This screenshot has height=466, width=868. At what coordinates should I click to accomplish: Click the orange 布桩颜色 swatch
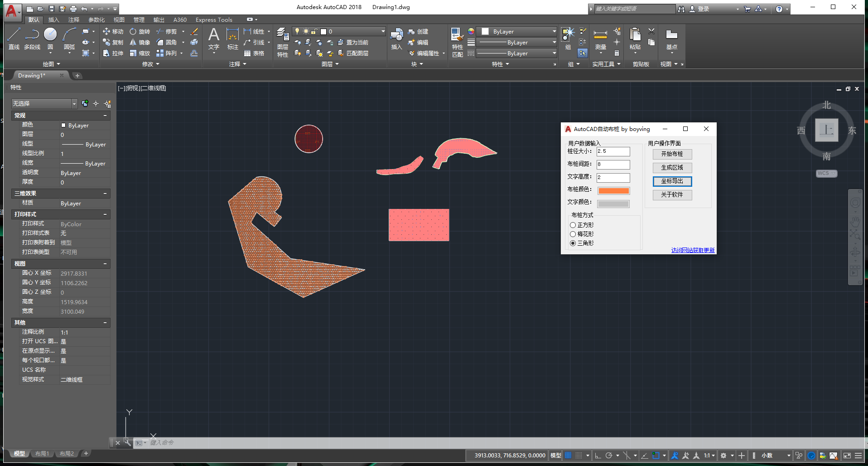(613, 191)
